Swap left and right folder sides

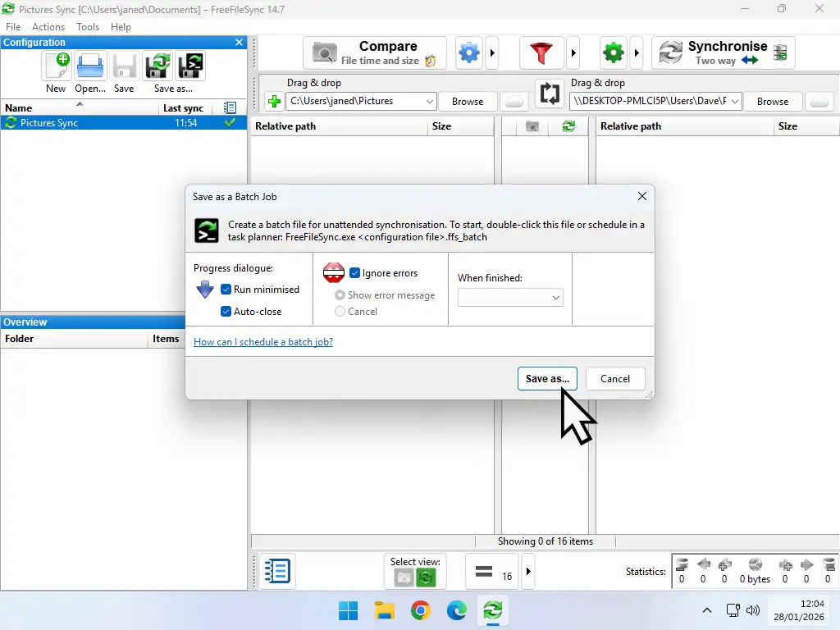pos(550,94)
